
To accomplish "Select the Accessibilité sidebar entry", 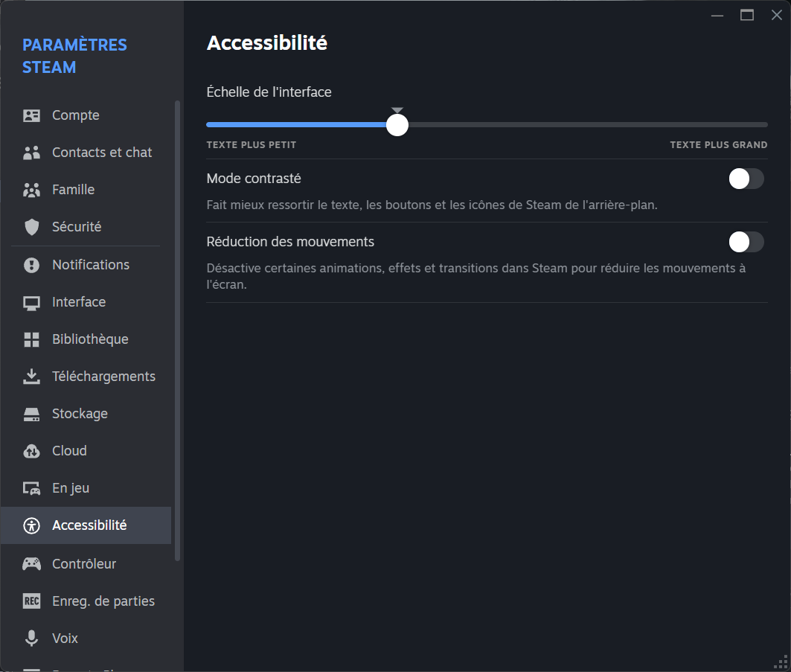I will [86, 525].
